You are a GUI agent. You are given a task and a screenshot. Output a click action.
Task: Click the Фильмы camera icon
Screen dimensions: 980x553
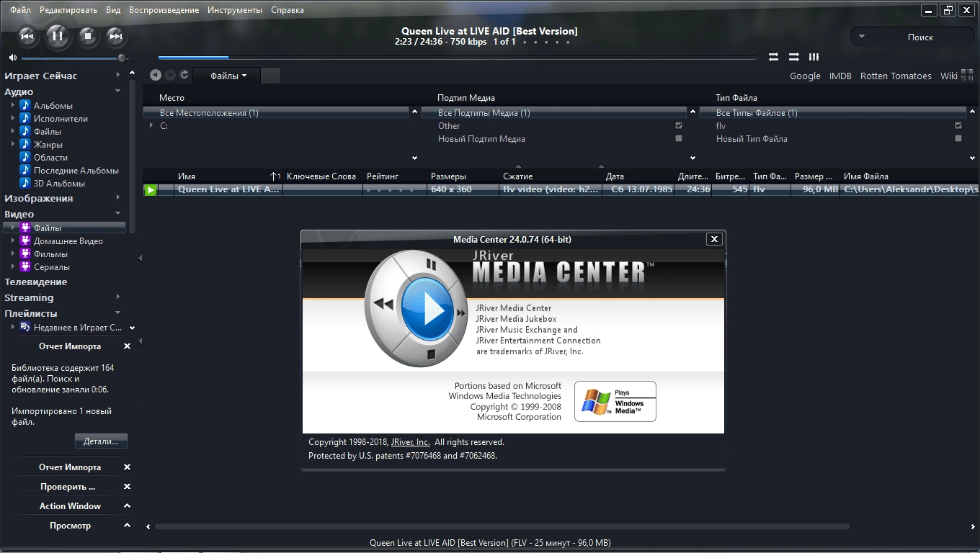25,254
